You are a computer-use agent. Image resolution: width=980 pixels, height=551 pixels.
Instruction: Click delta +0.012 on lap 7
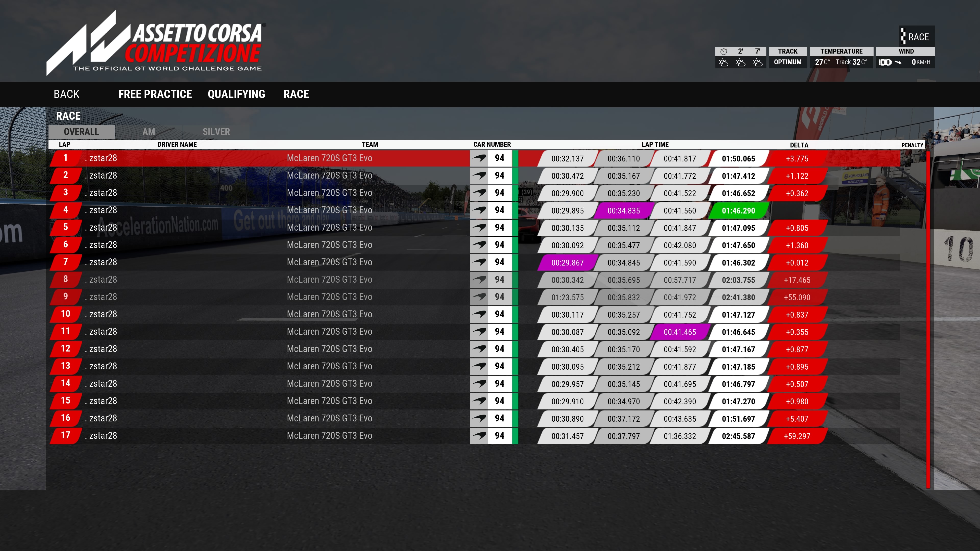tap(797, 263)
